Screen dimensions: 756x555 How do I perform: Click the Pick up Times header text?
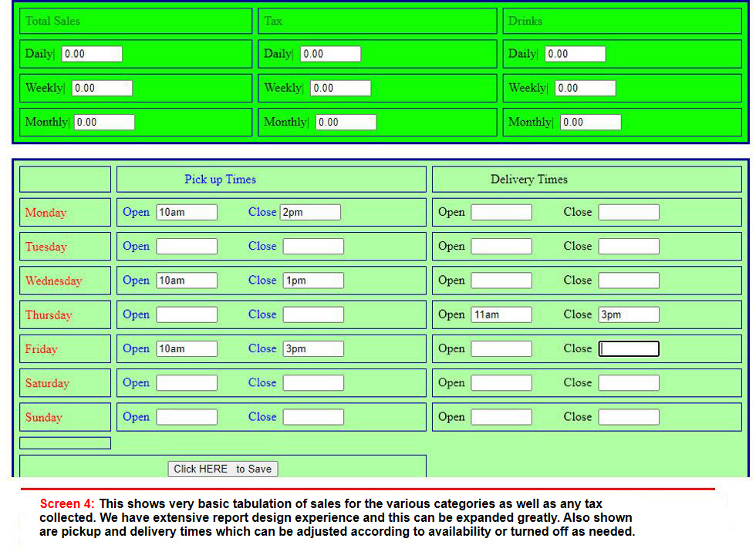(x=221, y=180)
